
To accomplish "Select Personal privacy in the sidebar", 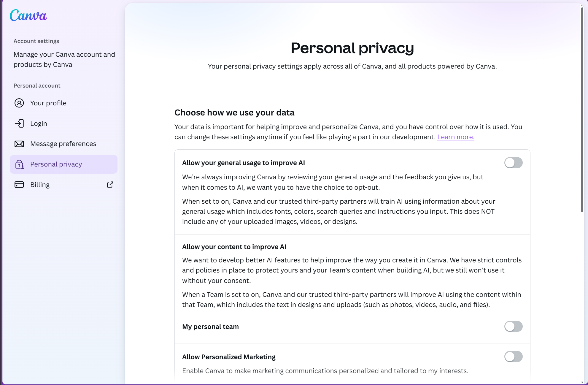I will tap(56, 164).
